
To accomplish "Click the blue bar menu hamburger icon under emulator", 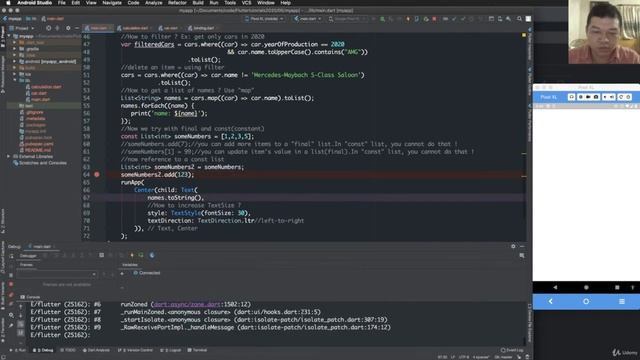I will [622, 301].
